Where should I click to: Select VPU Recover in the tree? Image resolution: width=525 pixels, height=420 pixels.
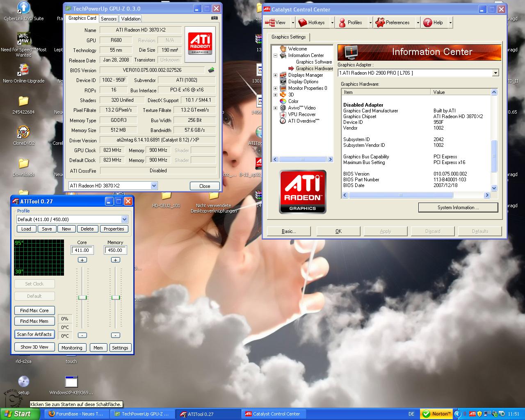[301, 114]
